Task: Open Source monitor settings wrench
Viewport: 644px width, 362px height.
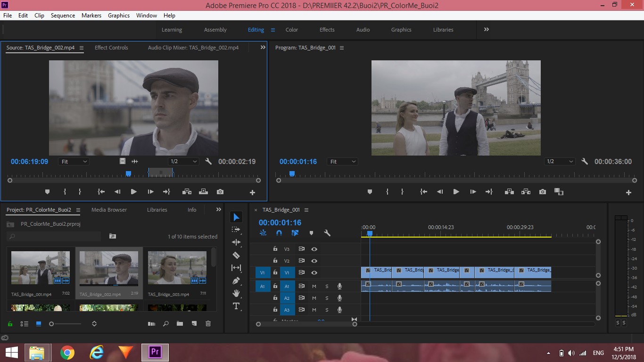Action: pyautogui.click(x=209, y=161)
